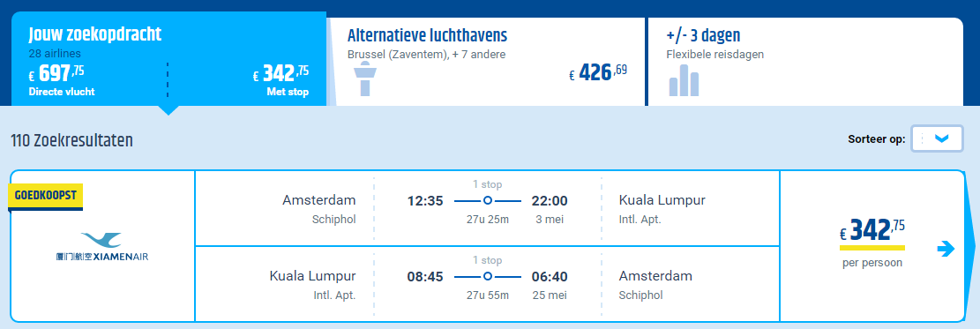Image resolution: width=980 pixels, height=329 pixels.
Task: Click the Xiamen Air logo
Action: (x=102, y=248)
